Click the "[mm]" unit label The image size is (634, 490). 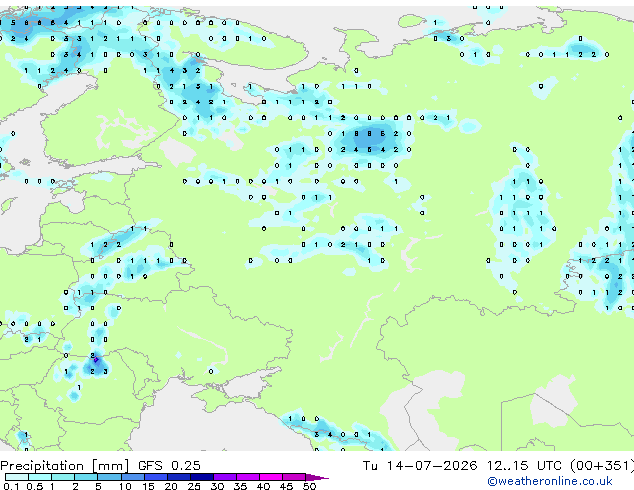(111, 466)
